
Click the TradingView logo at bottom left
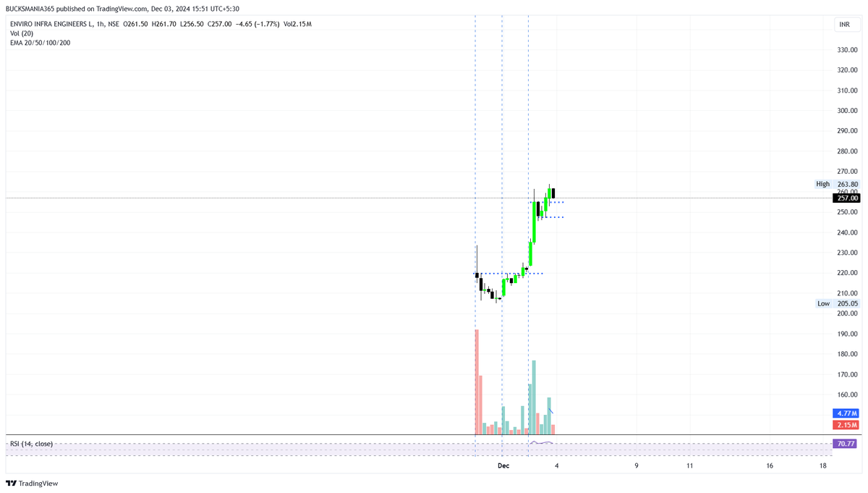coord(33,484)
